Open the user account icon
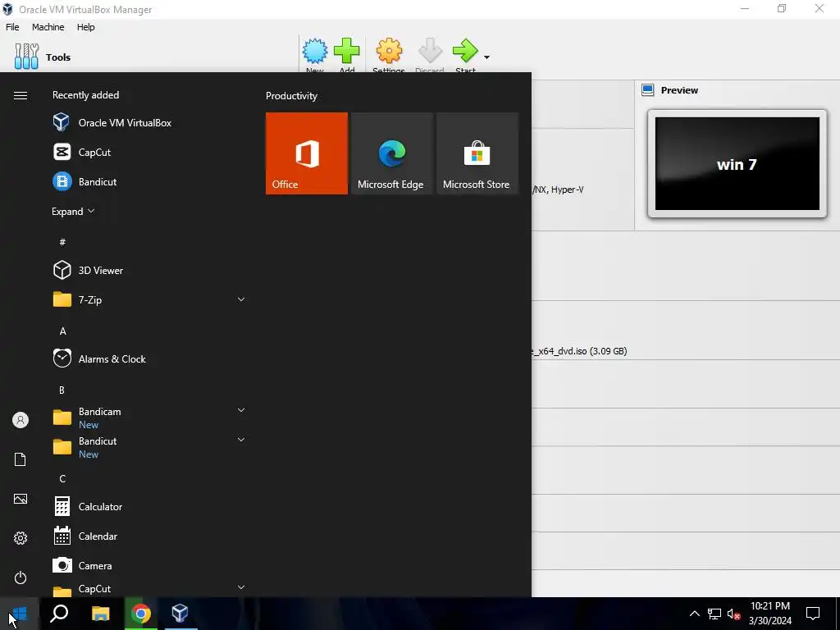Image resolution: width=840 pixels, height=630 pixels. coord(21,420)
